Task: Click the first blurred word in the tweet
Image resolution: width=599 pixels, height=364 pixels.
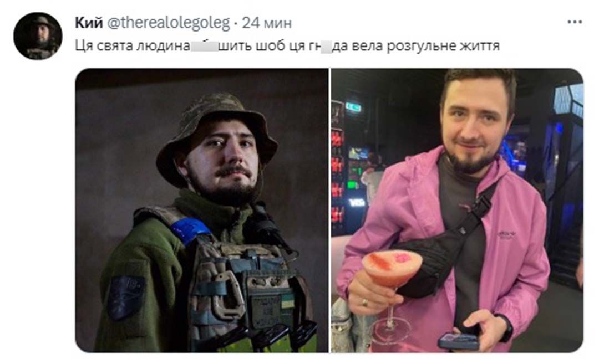Action: click(204, 46)
